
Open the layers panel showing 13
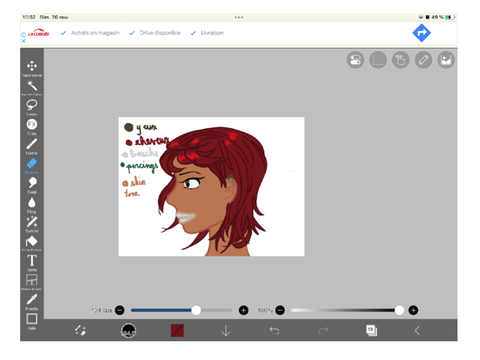click(371, 330)
